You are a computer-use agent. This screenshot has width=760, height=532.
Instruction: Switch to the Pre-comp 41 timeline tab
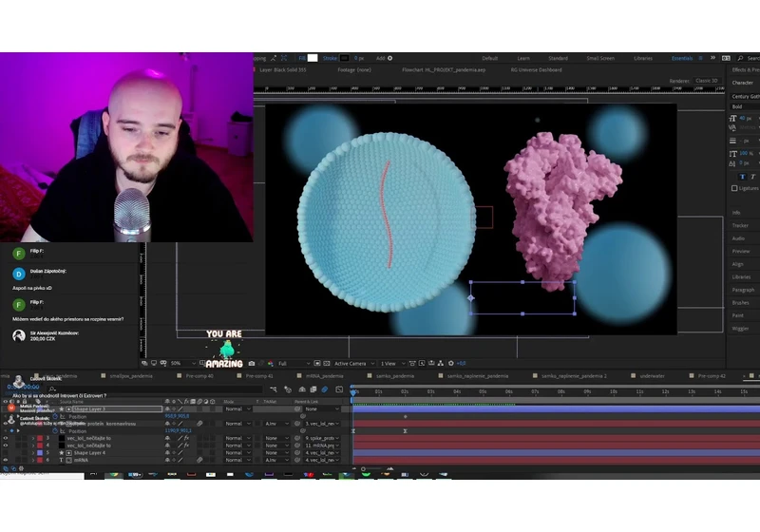click(x=259, y=375)
